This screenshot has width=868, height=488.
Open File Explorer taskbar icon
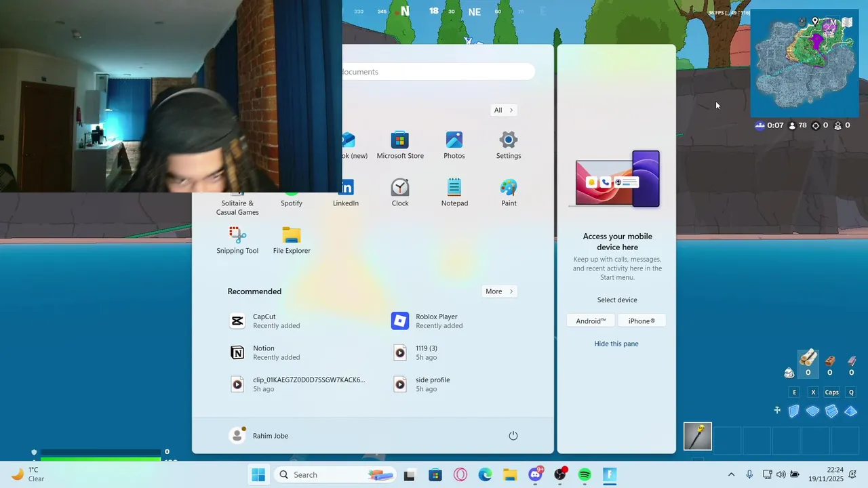[x=510, y=475]
